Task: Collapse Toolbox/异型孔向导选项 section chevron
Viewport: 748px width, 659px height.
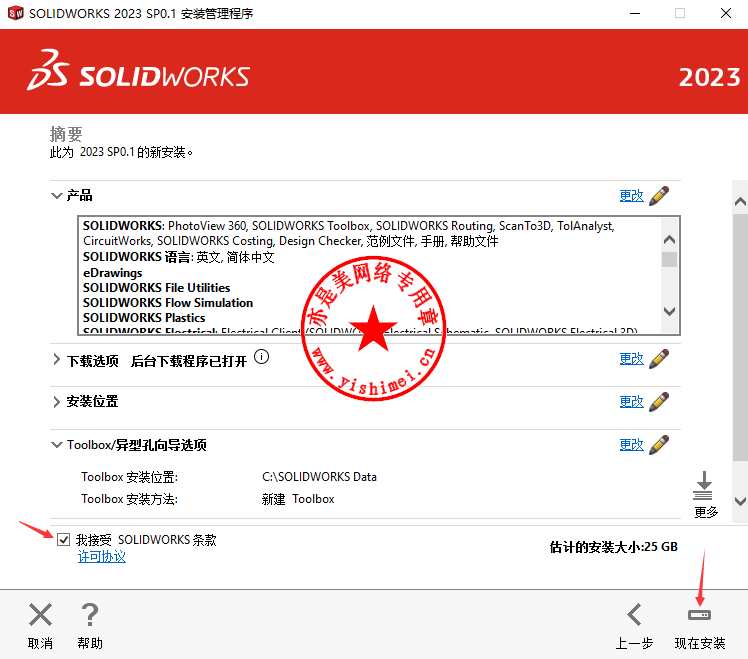Action: [57, 445]
